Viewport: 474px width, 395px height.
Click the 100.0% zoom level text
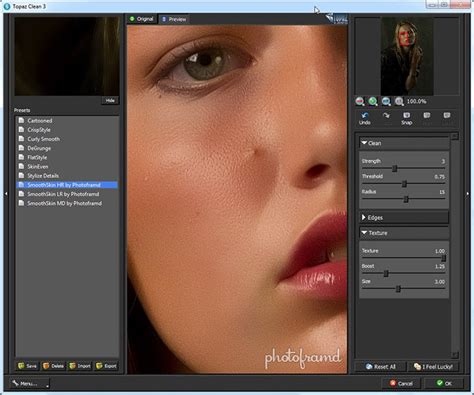[416, 101]
